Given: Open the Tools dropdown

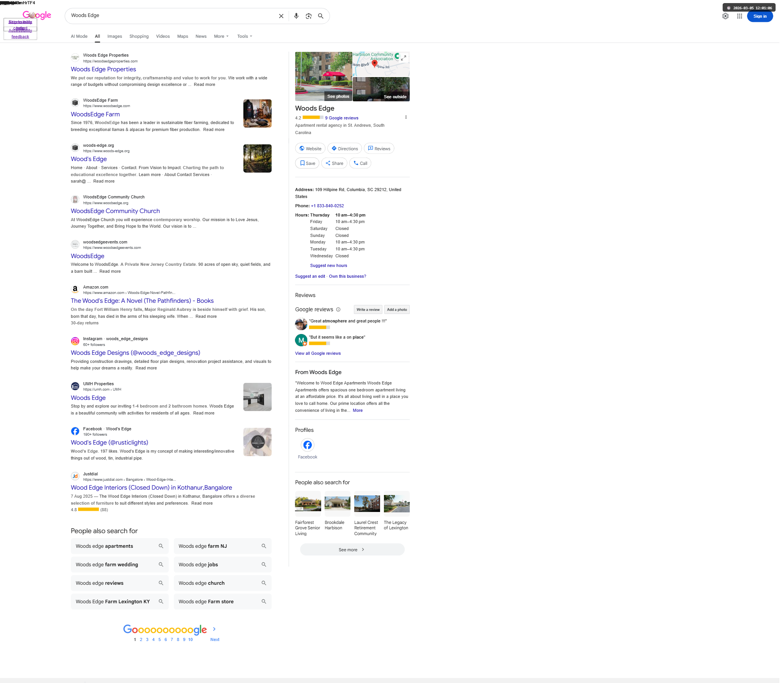Looking at the screenshot, I should pyautogui.click(x=245, y=36).
